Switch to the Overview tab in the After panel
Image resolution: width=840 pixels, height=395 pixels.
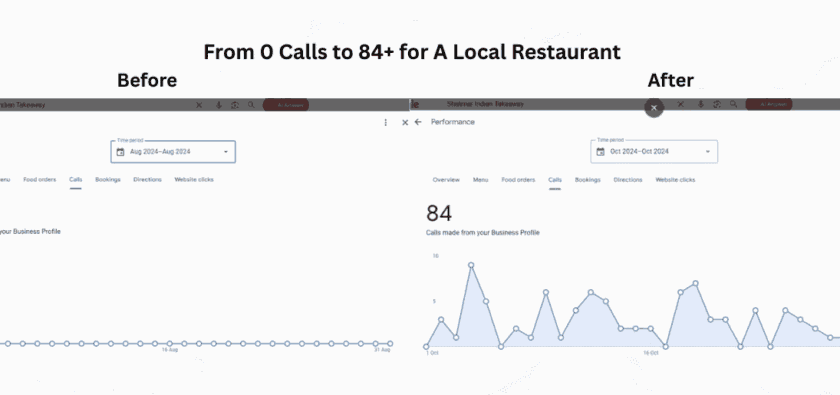446,180
